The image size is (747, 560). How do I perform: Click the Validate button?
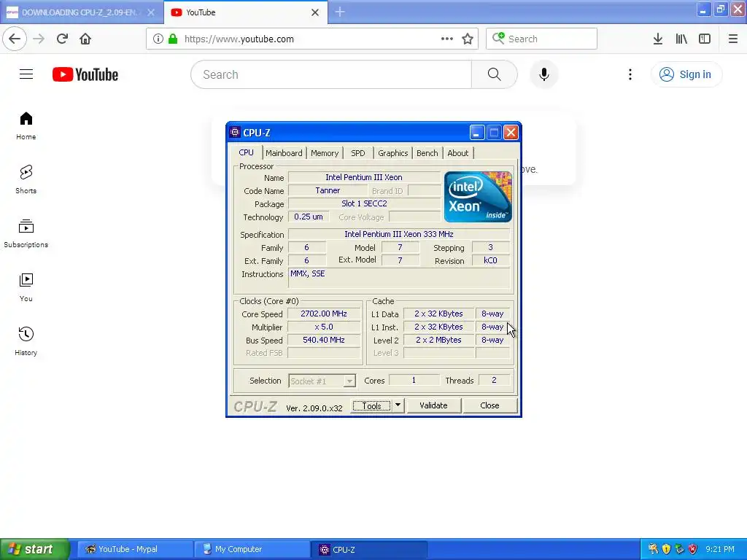[433, 405]
